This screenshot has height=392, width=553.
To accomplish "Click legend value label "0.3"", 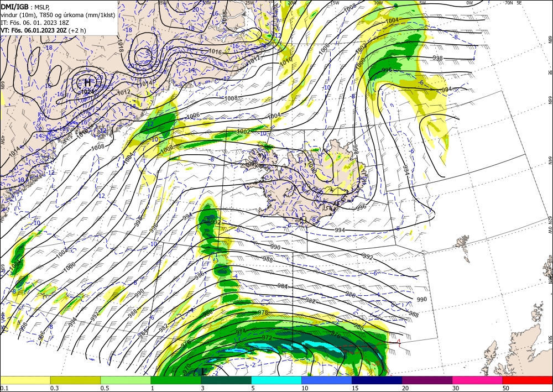I will (54, 388).
